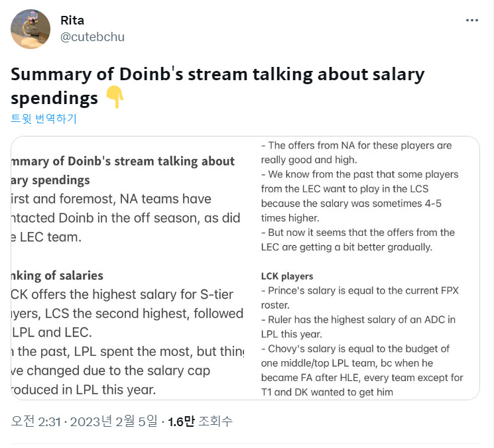Click the tweet headline about Doinb's stream
The image size is (494, 448).
(x=217, y=86)
